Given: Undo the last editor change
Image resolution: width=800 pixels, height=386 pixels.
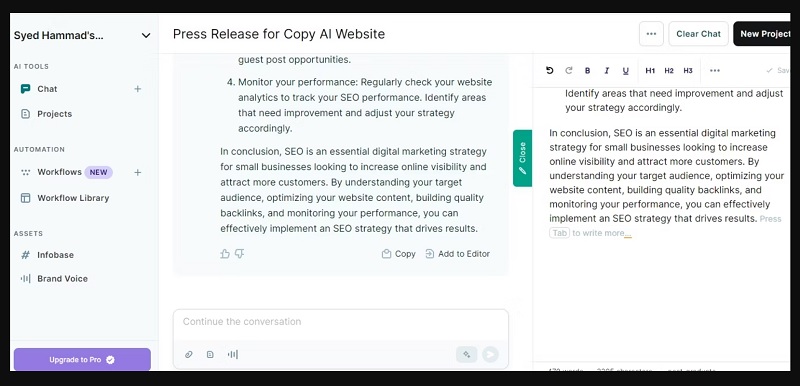Looking at the screenshot, I should 549,70.
